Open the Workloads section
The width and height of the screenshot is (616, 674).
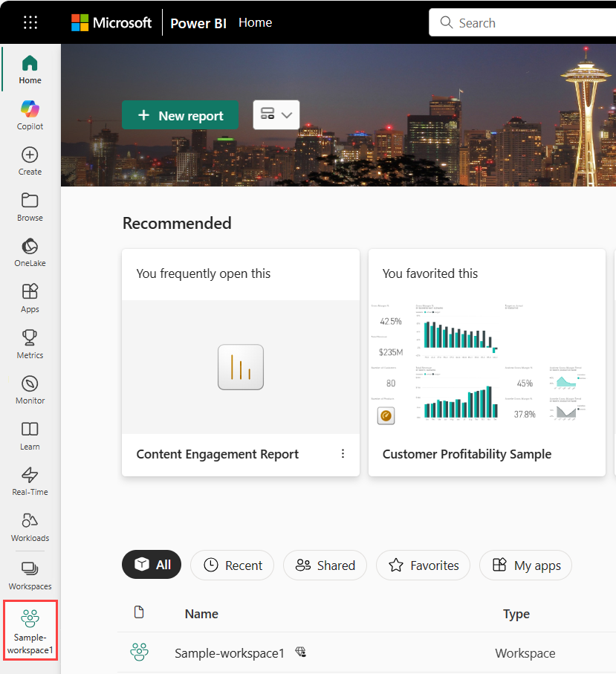[x=30, y=526]
